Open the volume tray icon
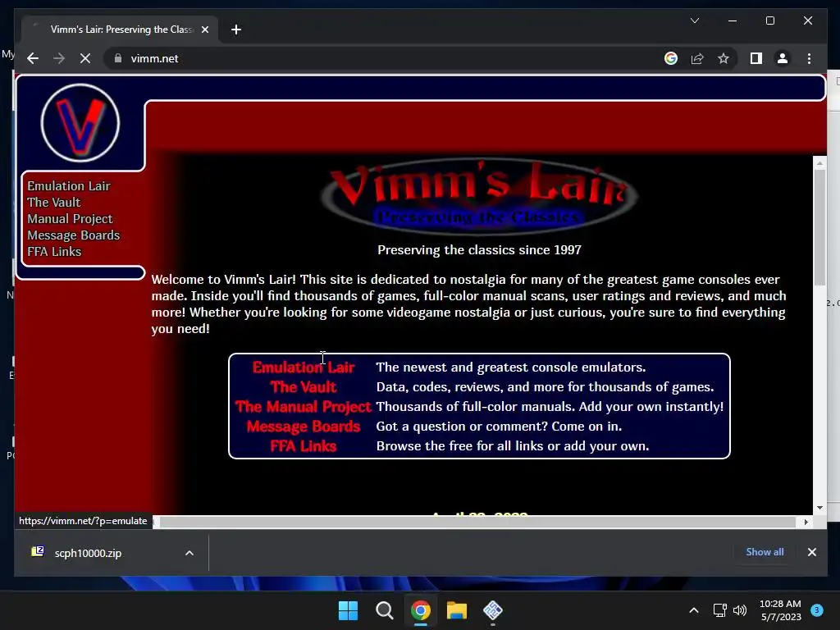The height and width of the screenshot is (630, 840). (x=740, y=610)
